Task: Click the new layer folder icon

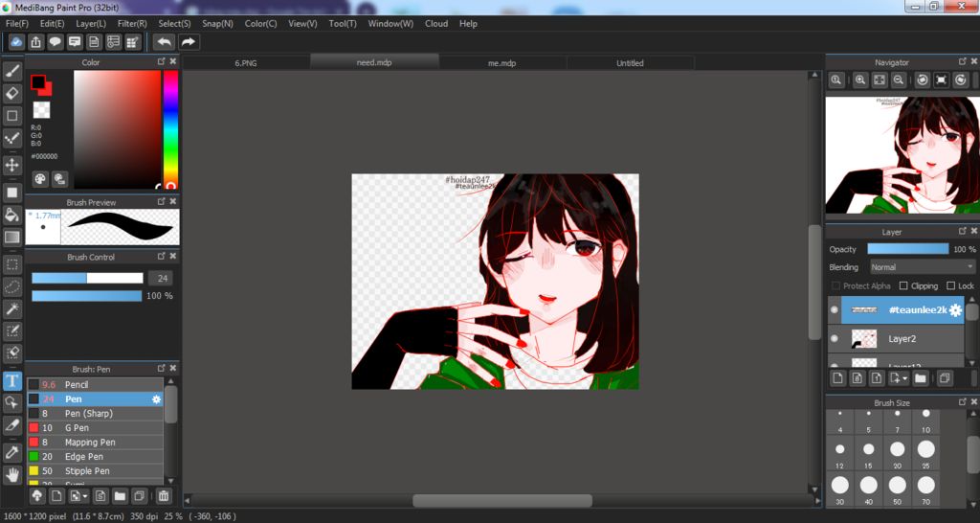Action: [x=920, y=377]
